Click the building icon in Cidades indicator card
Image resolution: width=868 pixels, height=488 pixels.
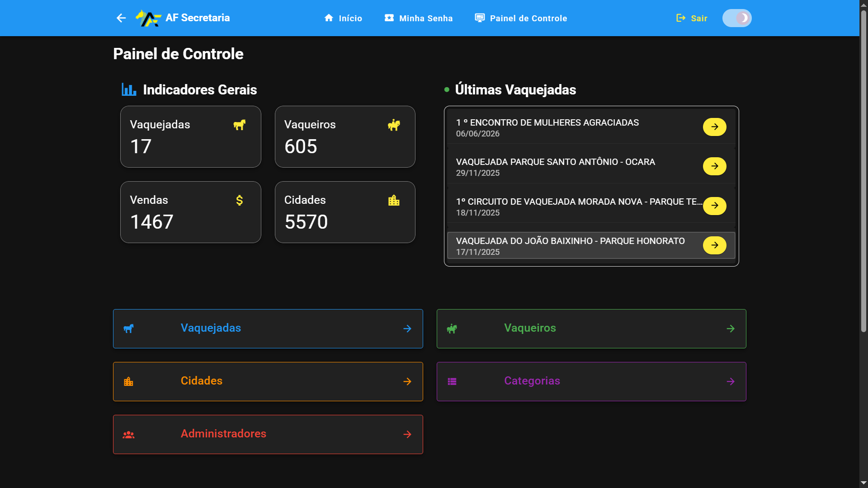(x=394, y=200)
